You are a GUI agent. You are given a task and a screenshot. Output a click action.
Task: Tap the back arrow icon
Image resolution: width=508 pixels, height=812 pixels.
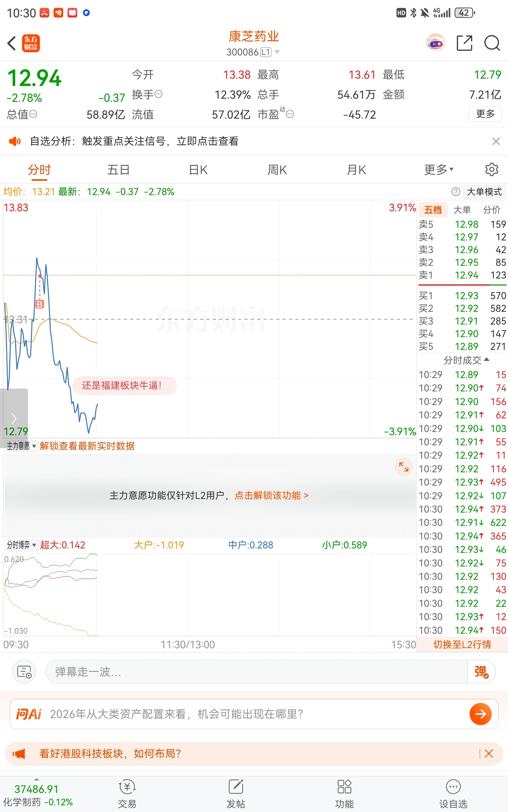[x=12, y=43]
